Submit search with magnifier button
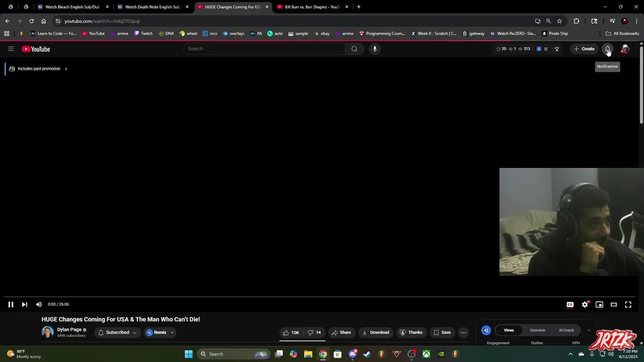 [x=354, y=49]
